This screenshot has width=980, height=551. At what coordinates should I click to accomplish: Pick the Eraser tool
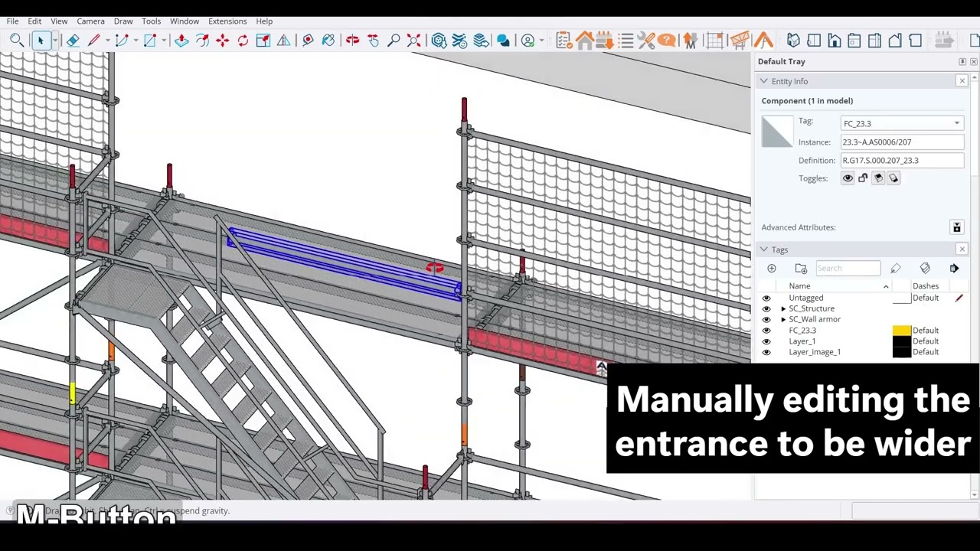(73, 41)
